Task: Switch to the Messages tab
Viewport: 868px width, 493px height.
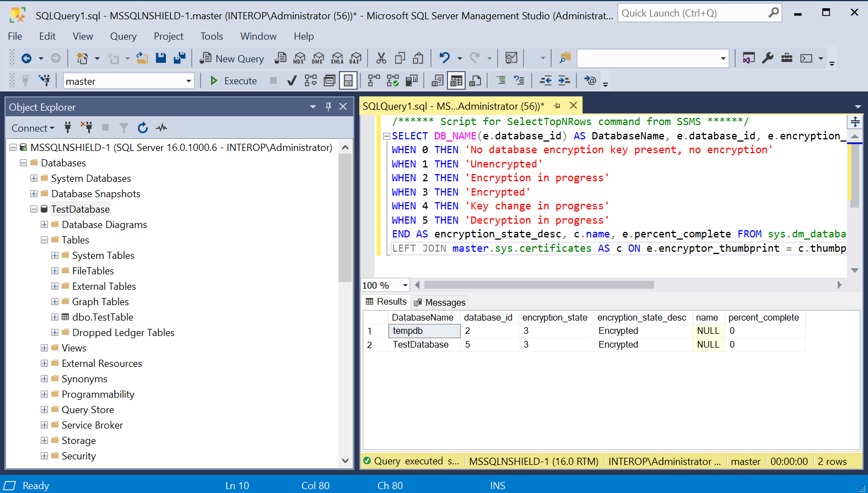Action: click(x=440, y=302)
